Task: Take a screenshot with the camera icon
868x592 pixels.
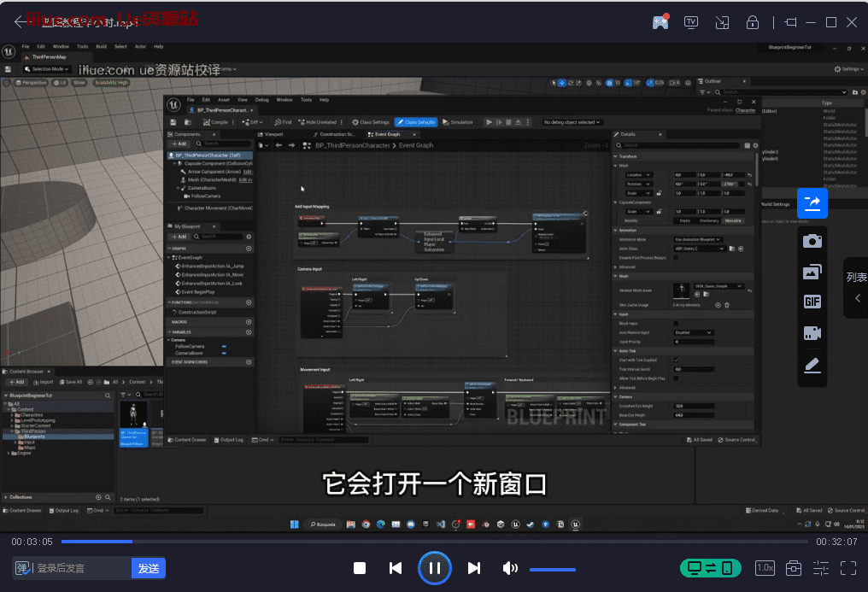Action: tap(812, 241)
